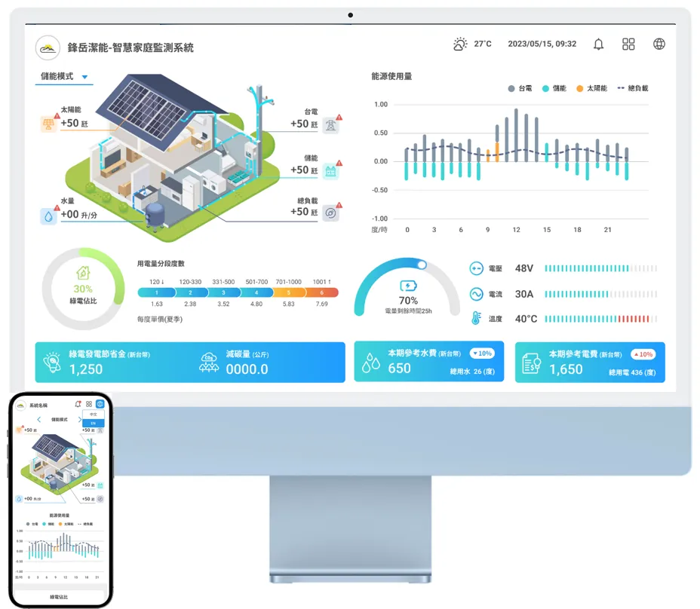Image resolution: width=700 pixels, height=609 pixels.
Task: Click the battery gauge handle knob
Action: [422, 265]
